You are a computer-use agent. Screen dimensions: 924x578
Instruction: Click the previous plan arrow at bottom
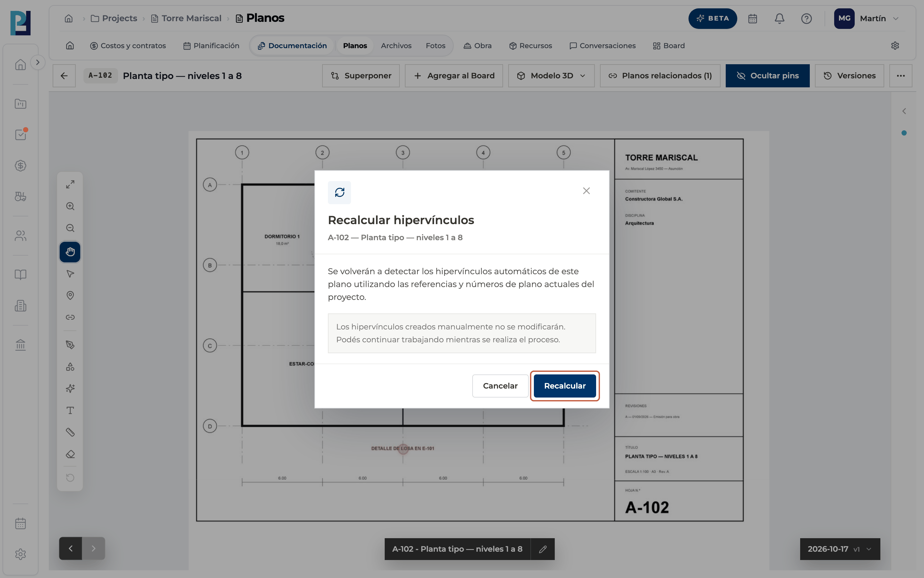tap(71, 548)
